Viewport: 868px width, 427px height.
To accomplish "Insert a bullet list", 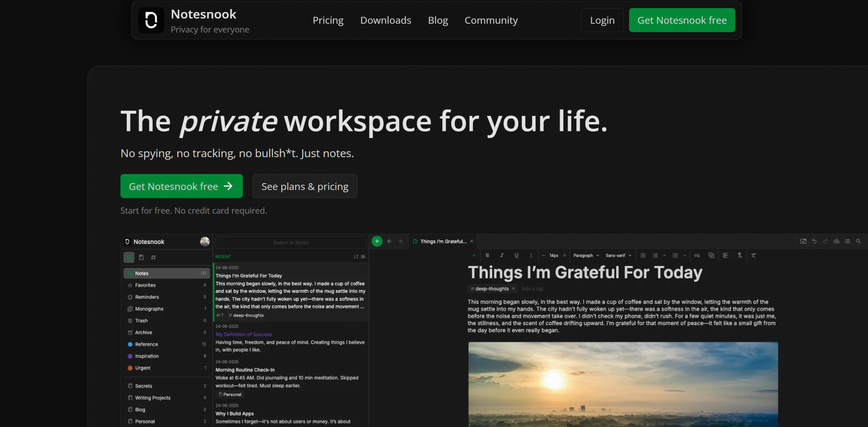I will 675,255.
